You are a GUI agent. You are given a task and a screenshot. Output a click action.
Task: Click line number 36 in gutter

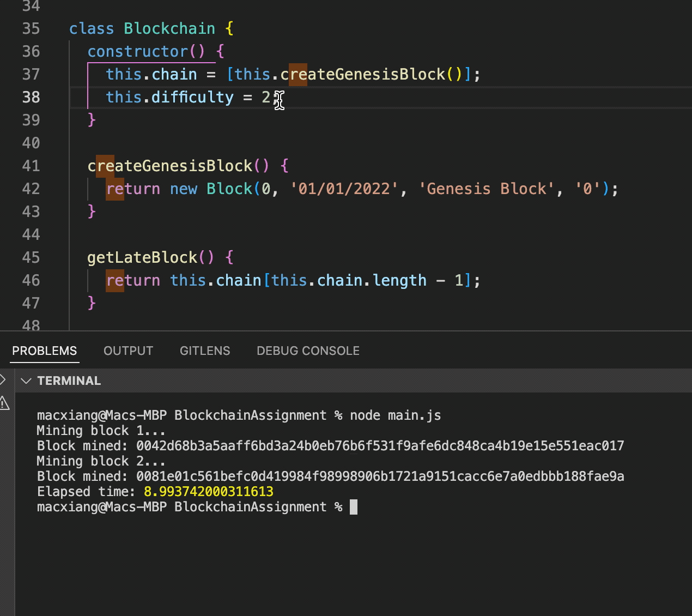[x=31, y=51]
